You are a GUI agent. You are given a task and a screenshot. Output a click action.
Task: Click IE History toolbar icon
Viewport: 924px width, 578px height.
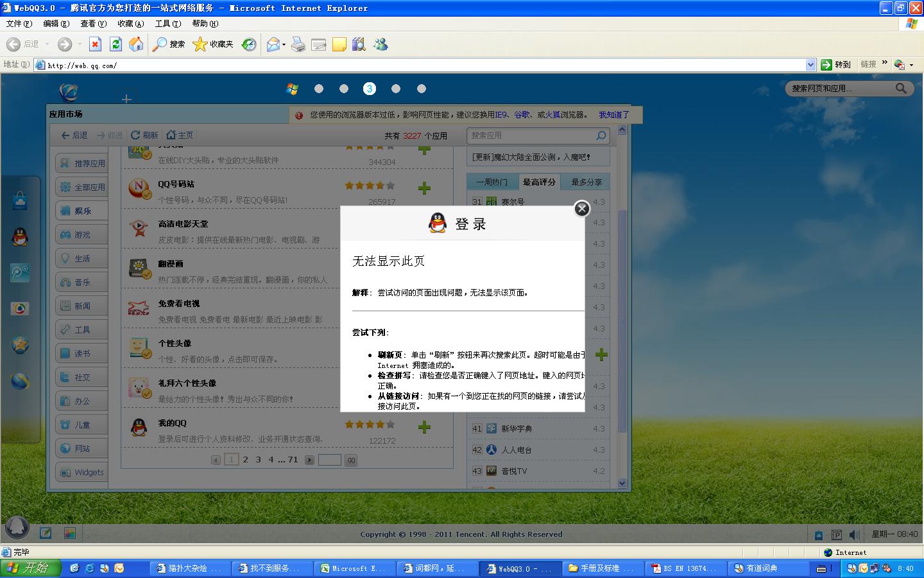[249, 44]
